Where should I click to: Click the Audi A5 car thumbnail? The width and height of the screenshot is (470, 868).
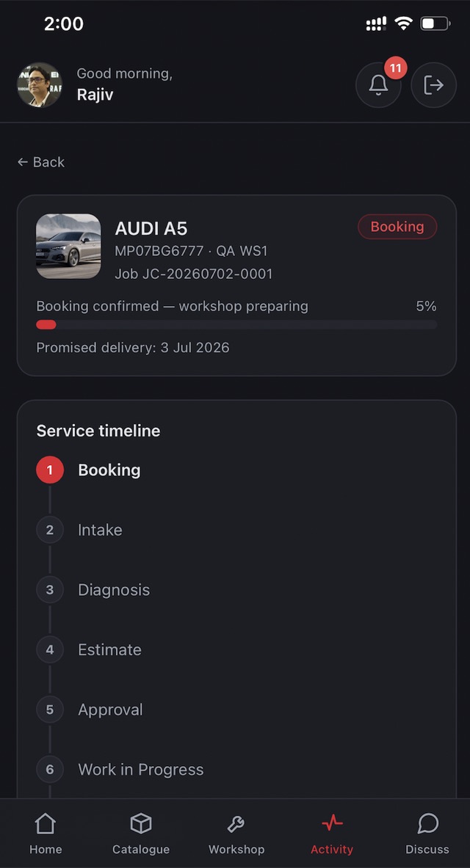[x=69, y=247]
